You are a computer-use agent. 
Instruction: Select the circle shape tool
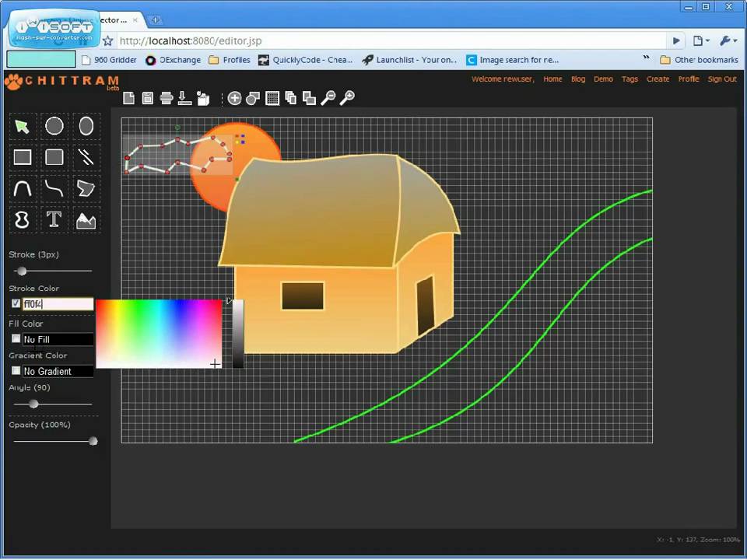[54, 126]
